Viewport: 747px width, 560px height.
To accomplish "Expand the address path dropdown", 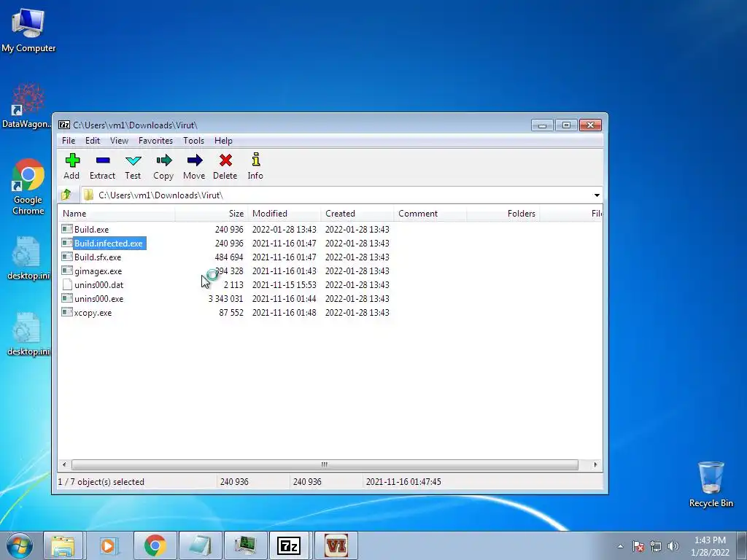I will [597, 195].
